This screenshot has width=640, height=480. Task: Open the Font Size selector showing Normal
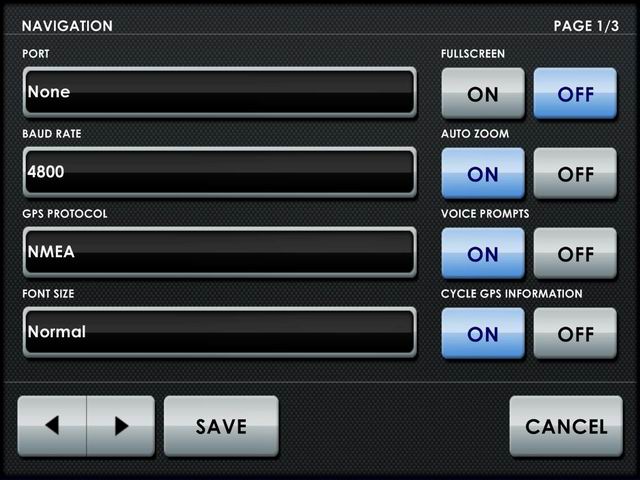[x=220, y=332]
